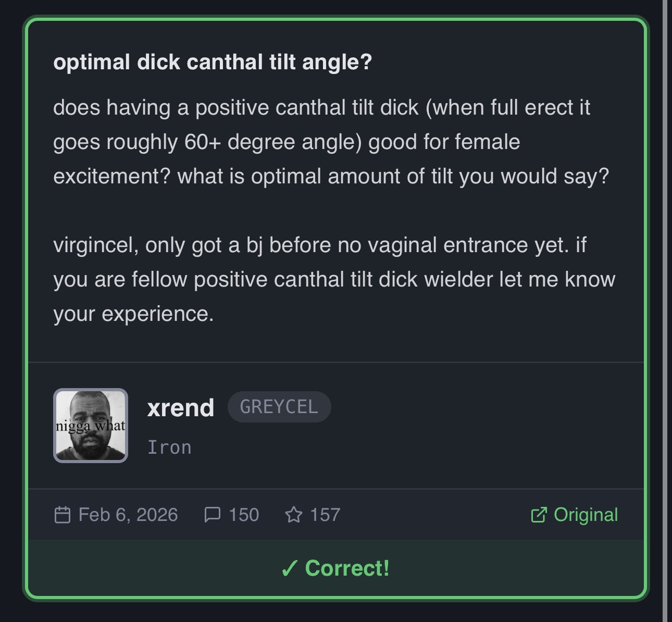Click the green Correct! text
This screenshot has height=622, width=672.
347,568
